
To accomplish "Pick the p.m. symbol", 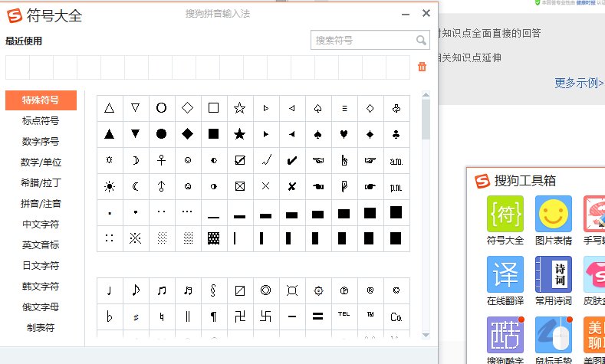I will click(396, 187).
